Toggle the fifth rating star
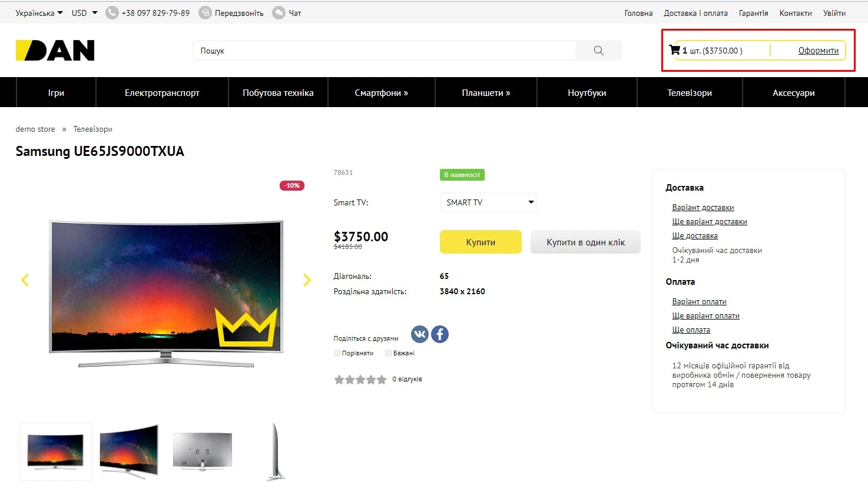 [381, 380]
